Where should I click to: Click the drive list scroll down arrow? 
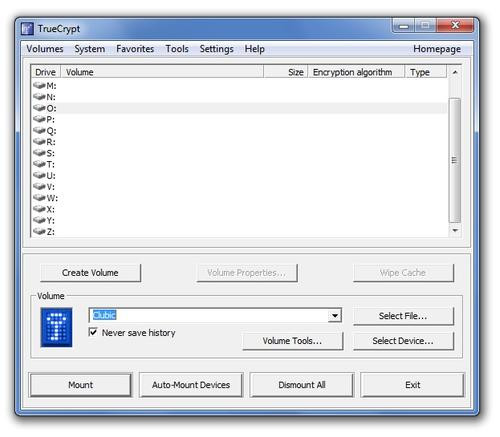455,230
